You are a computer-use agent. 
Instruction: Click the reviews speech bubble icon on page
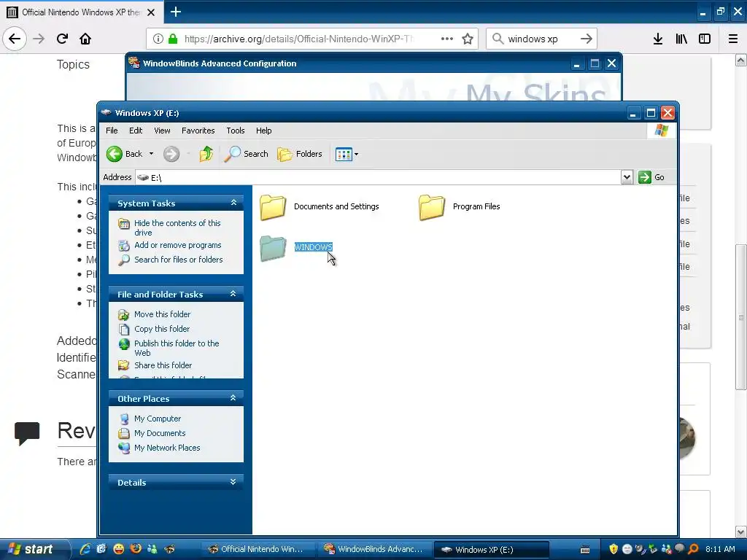pyautogui.click(x=27, y=433)
